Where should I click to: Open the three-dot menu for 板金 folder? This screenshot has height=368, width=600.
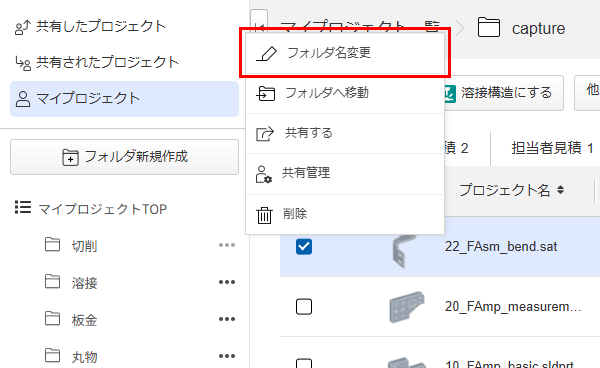pos(227,319)
